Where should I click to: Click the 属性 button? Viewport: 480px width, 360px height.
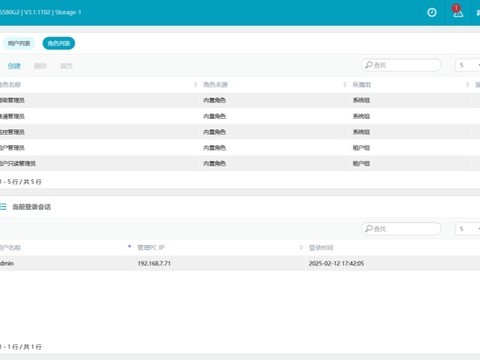66,66
